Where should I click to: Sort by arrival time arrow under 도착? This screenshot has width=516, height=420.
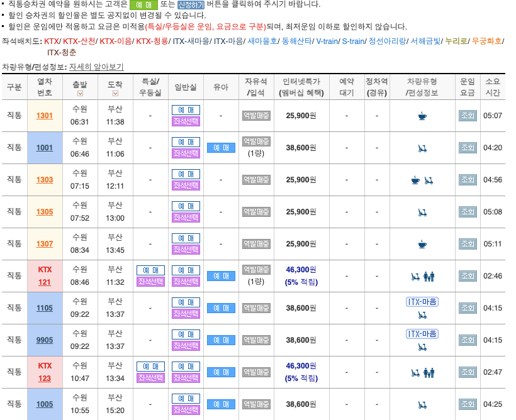click(x=115, y=94)
